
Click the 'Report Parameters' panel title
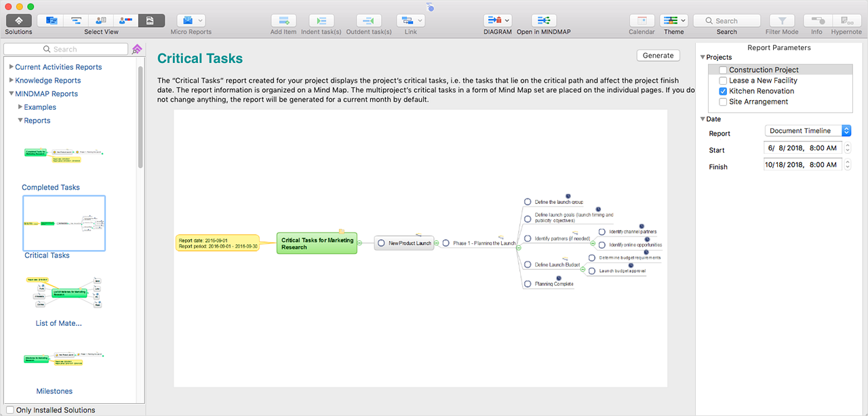click(778, 47)
